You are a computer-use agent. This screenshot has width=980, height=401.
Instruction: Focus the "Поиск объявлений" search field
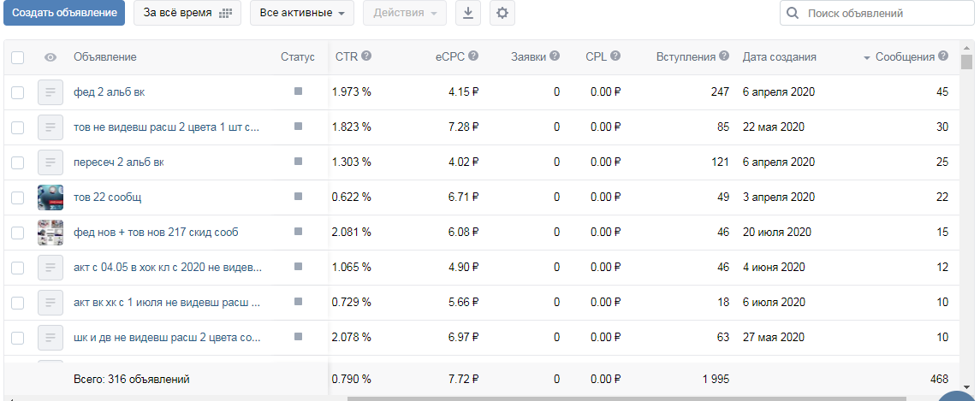(882, 13)
